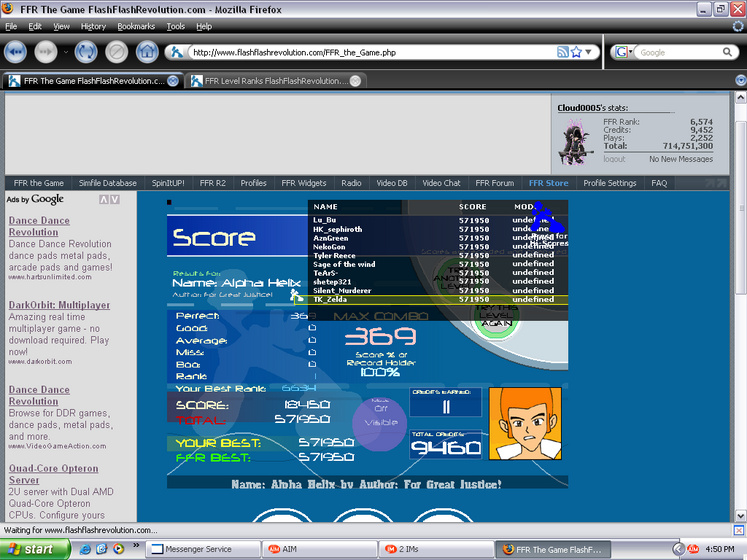Switch to Messenger Service taskbar window
The height and width of the screenshot is (560, 747).
pyautogui.click(x=203, y=550)
